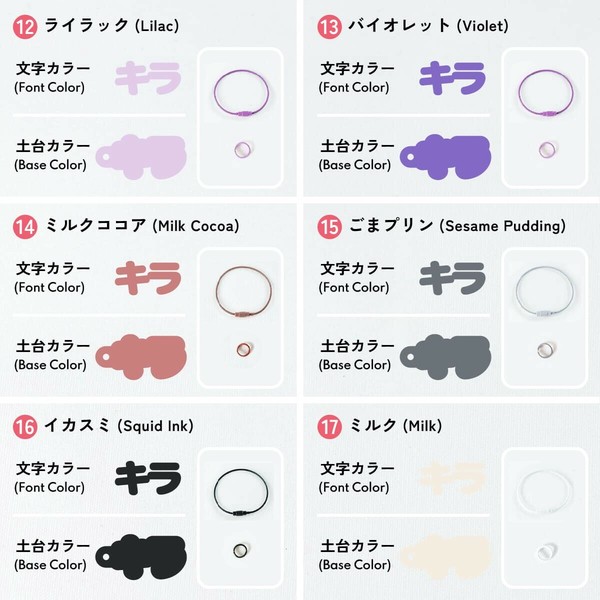Click the number 13 Violet badge
The image size is (600, 600).
(329, 26)
